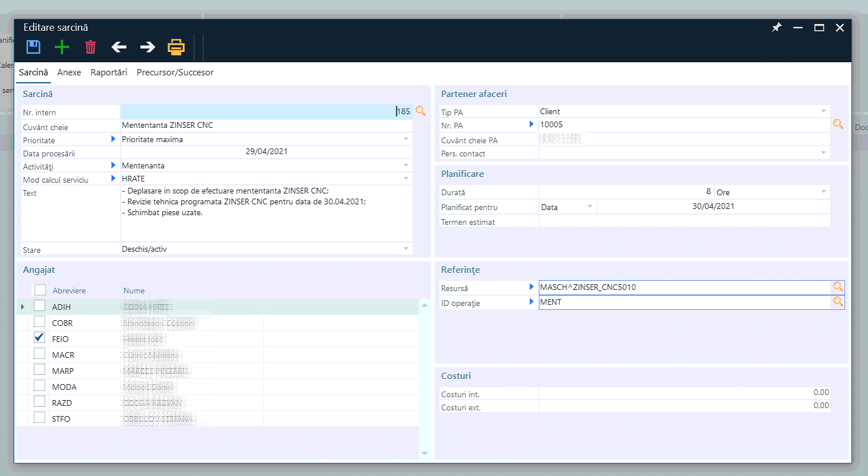Go to next record with right arrow

click(x=148, y=47)
